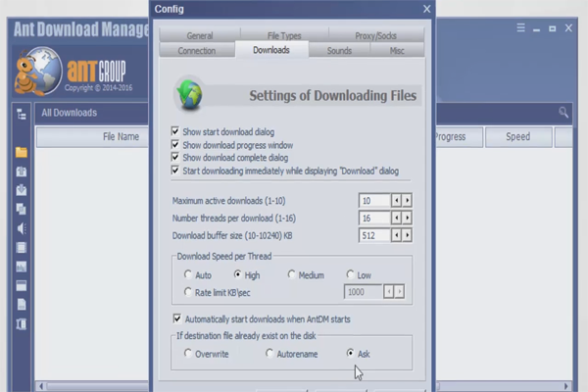Click maximum active downloads field showing 10
This screenshot has height=392, width=588.
[x=374, y=200]
